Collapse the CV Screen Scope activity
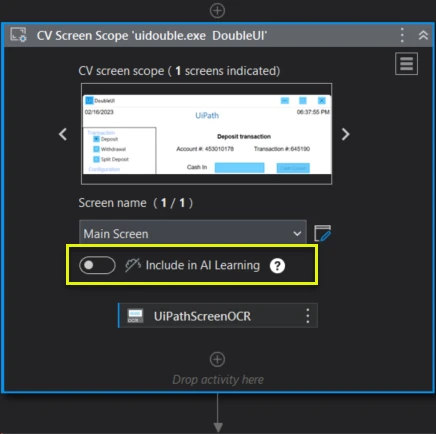 tap(423, 35)
